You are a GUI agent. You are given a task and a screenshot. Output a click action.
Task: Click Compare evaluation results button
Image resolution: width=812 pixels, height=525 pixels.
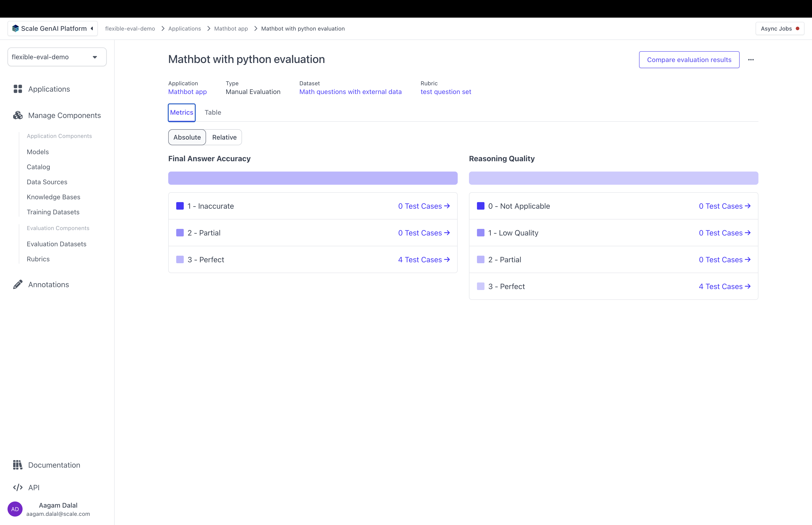[689, 60]
